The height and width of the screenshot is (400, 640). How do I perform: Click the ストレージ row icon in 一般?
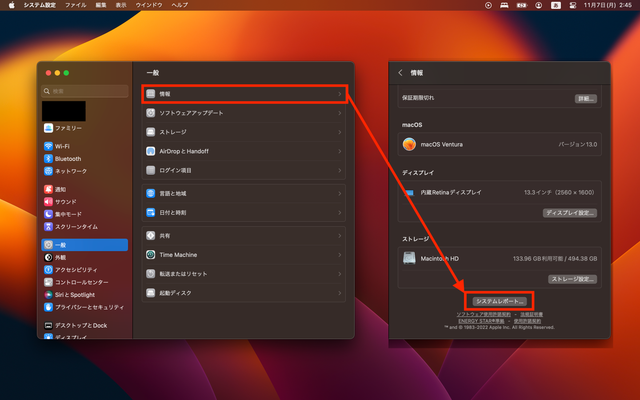[151, 132]
